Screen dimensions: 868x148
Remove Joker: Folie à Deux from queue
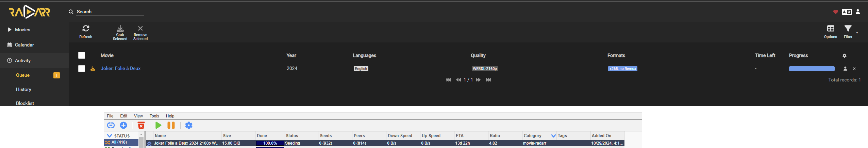(x=854, y=69)
